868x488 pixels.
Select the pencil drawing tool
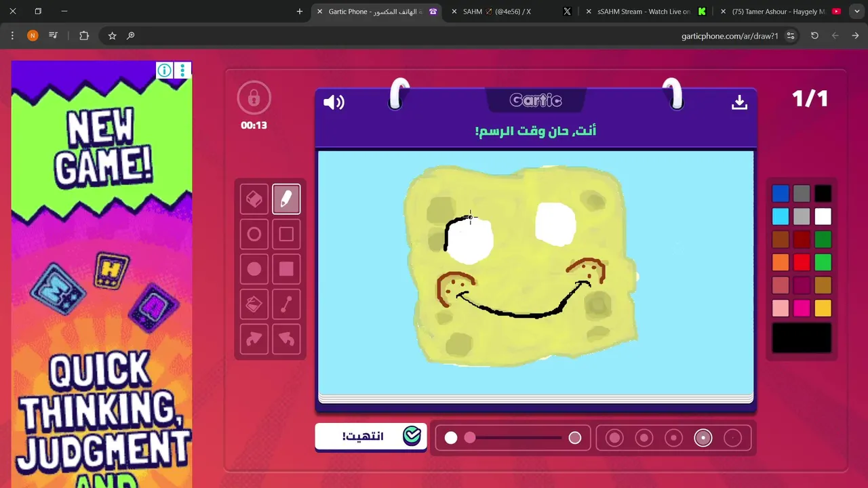tap(286, 199)
